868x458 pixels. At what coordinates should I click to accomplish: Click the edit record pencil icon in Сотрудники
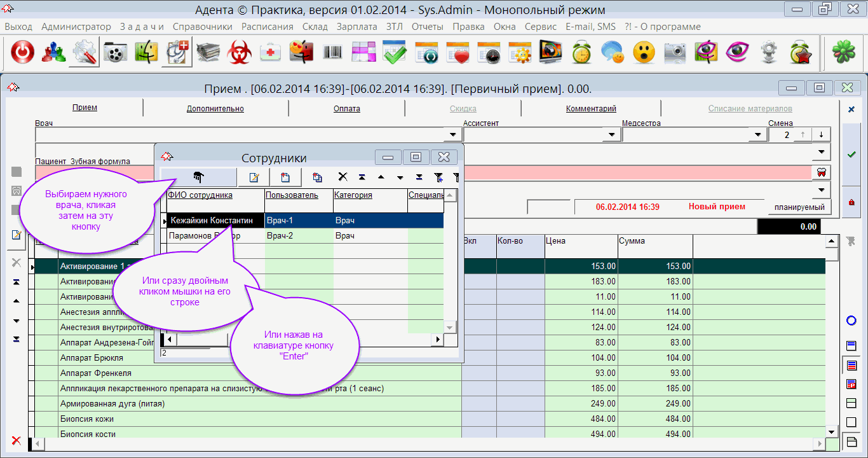[254, 177]
